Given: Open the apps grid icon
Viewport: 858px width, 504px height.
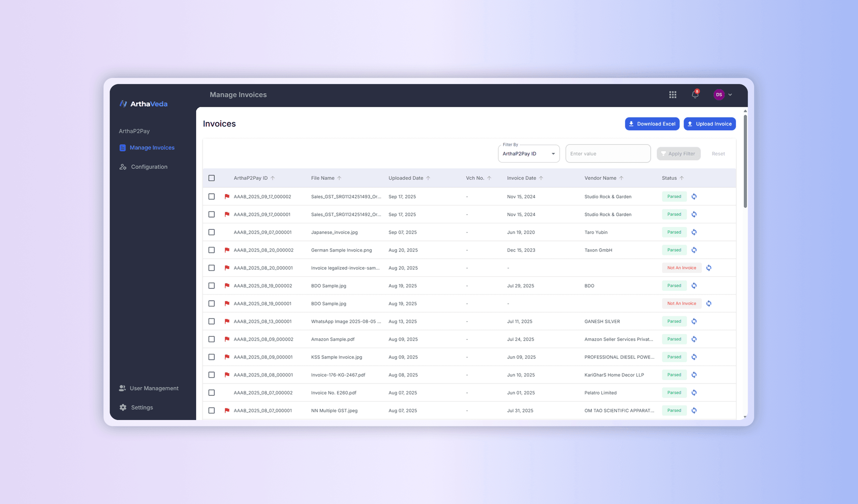Looking at the screenshot, I should (673, 94).
